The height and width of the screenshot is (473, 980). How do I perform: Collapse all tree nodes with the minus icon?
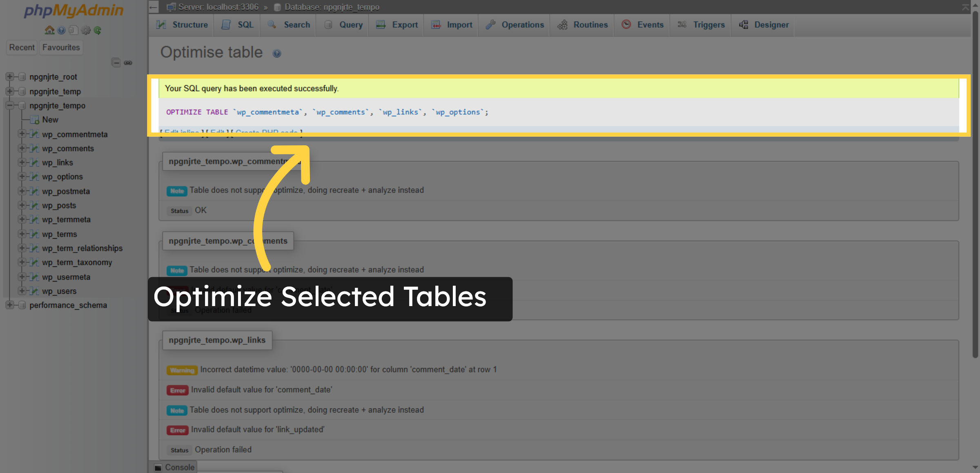pyautogui.click(x=116, y=63)
